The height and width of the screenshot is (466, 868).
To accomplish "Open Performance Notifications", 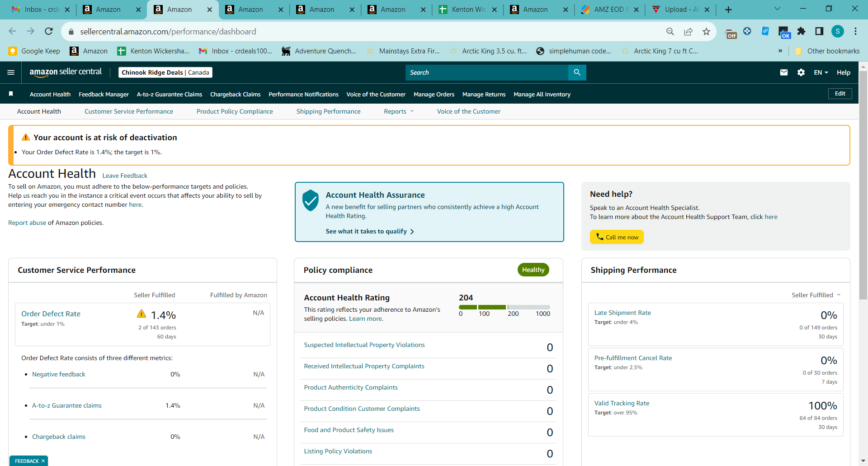I will click(x=303, y=94).
